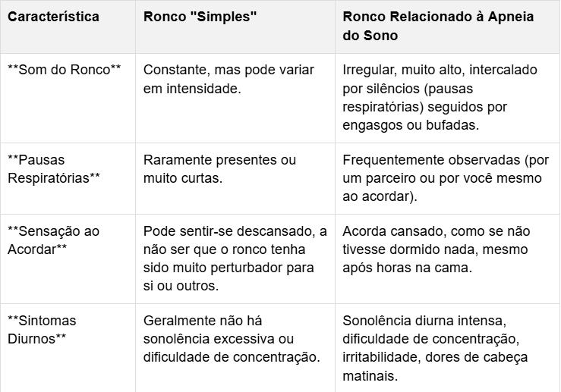Click the "Característica" column header
Viewport: 561px width, 392px height.
(x=53, y=17)
